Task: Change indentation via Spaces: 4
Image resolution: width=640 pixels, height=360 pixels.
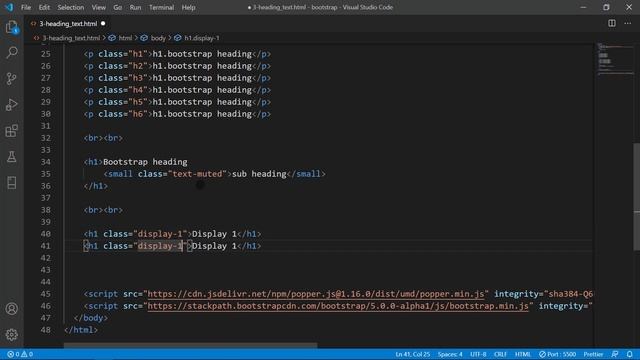Action: pos(450,354)
